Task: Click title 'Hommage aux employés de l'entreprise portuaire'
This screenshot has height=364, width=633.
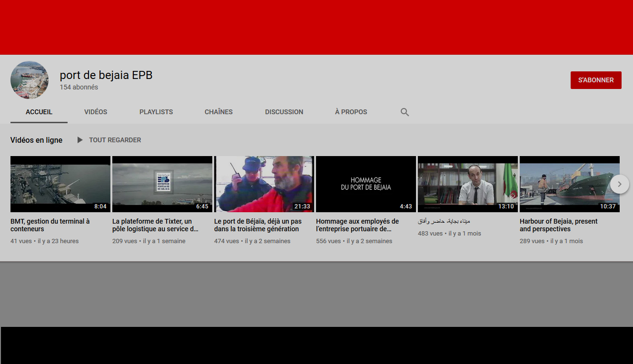Action: coord(357,225)
